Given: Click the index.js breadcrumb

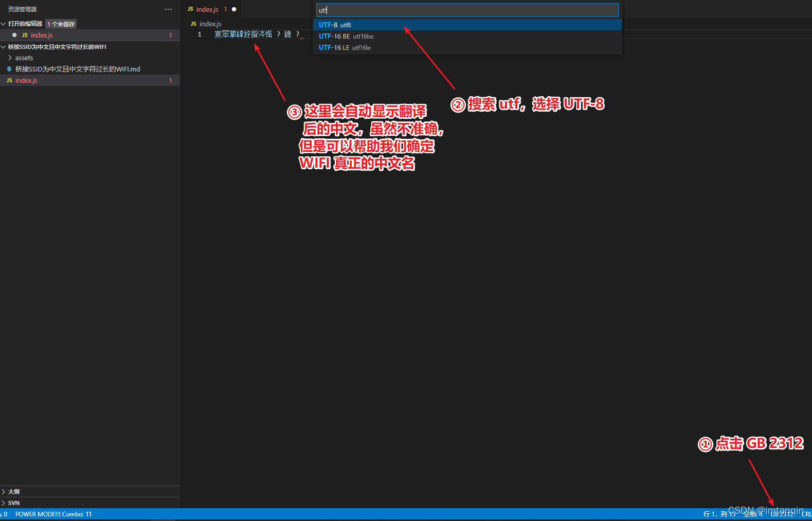Looking at the screenshot, I should 210,24.
